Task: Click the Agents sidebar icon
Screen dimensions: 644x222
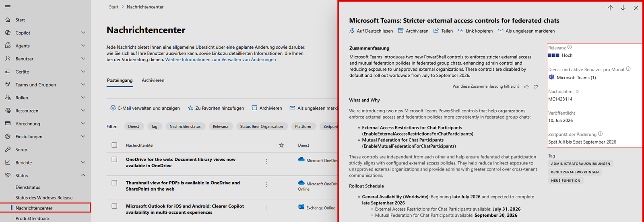Action: (8, 45)
